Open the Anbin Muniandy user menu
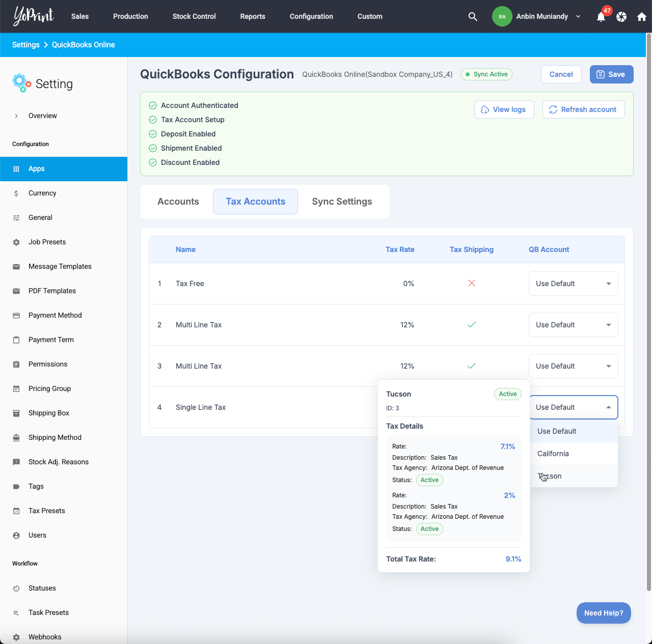This screenshot has width=652, height=644. point(537,16)
